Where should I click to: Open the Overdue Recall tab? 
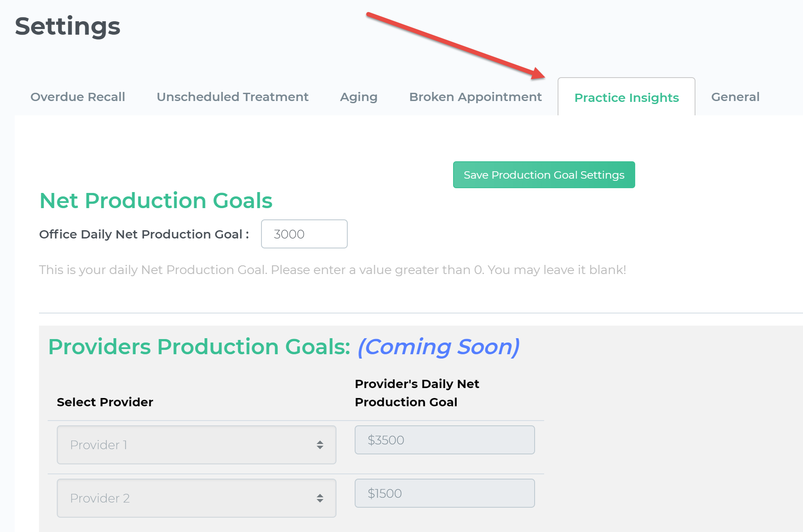click(x=78, y=97)
